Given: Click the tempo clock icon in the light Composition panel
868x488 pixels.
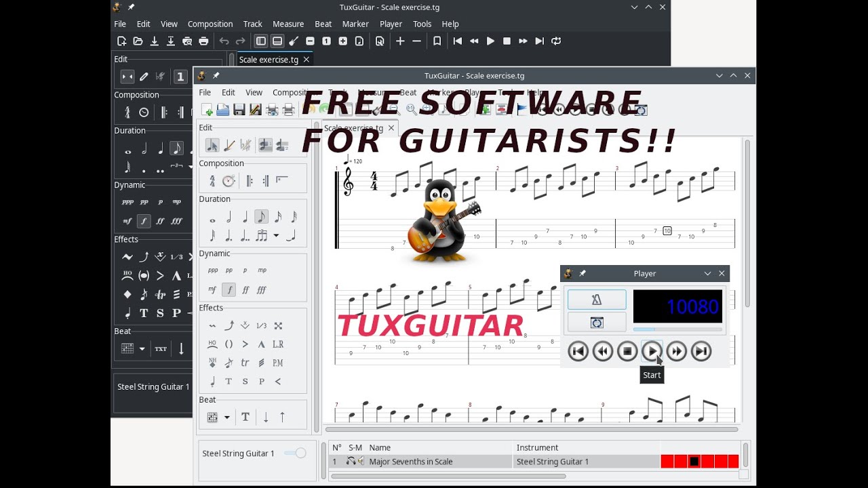Looking at the screenshot, I should 229,181.
